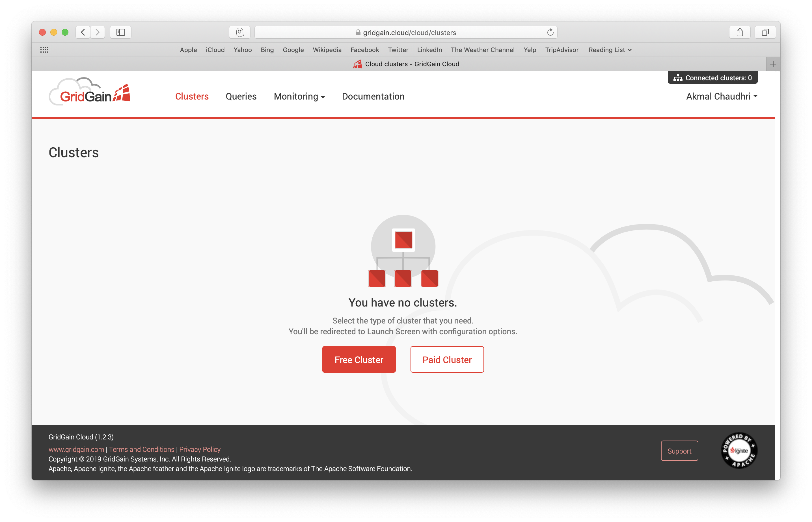Image resolution: width=812 pixels, height=522 pixels.
Task: Open the Facebook bookmark
Action: 365,50
